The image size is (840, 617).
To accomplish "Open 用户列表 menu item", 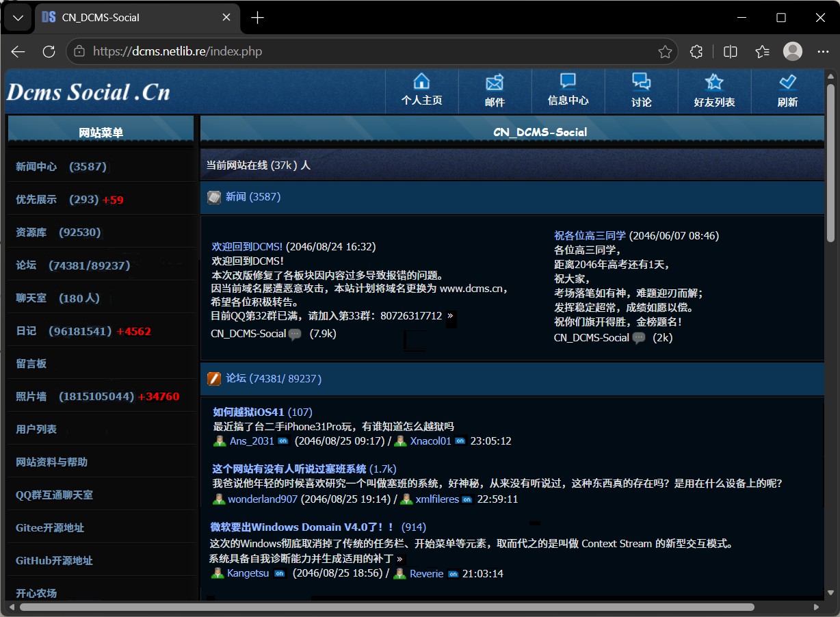I will click(x=101, y=429).
